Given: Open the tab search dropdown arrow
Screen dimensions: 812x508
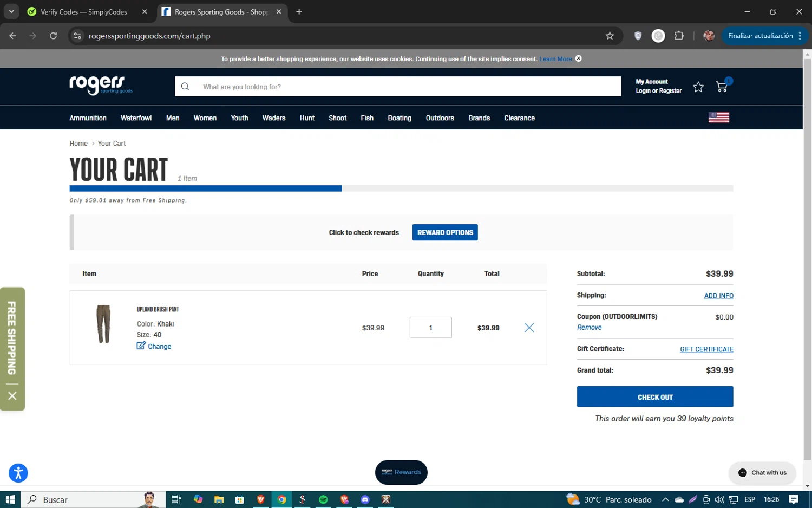Looking at the screenshot, I should click(11, 12).
